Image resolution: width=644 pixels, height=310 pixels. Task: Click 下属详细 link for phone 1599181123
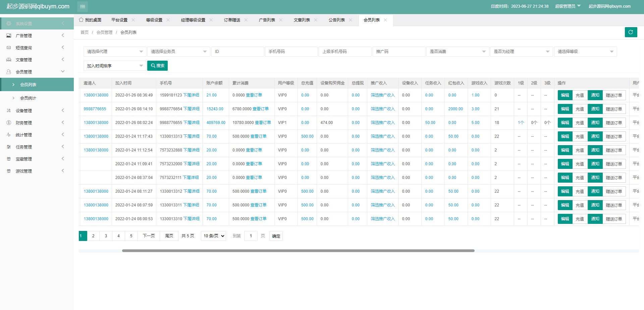pos(191,95)
